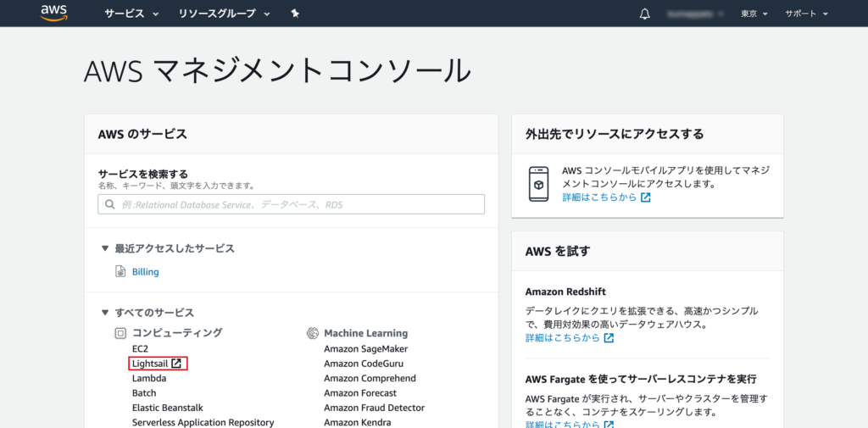
Task: Open Elastic Beanstalk service
Action: pos(168,408)
